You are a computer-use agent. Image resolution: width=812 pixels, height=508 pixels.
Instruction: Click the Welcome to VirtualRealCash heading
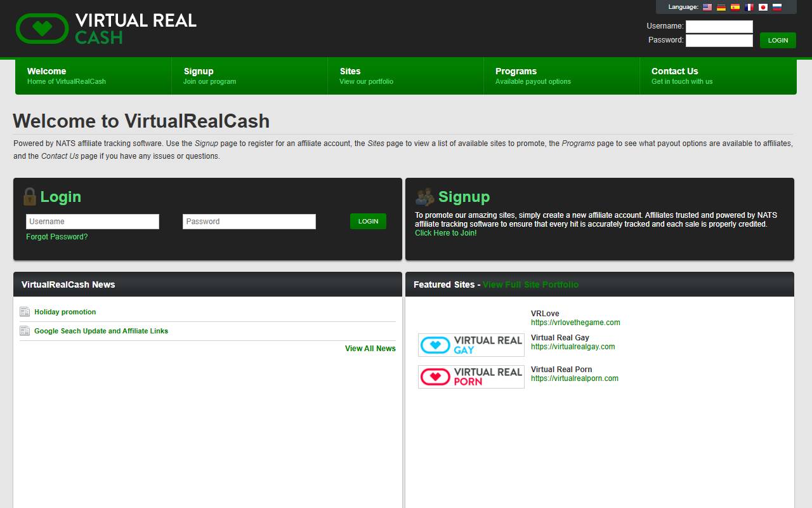click(x=141, y=121)
